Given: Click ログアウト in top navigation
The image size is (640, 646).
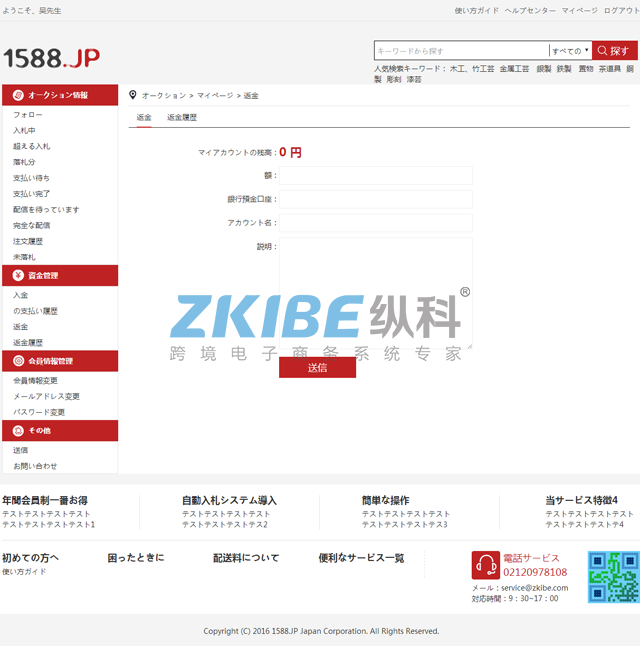Looking at the screenshot, I should click(x=622, y=10).
